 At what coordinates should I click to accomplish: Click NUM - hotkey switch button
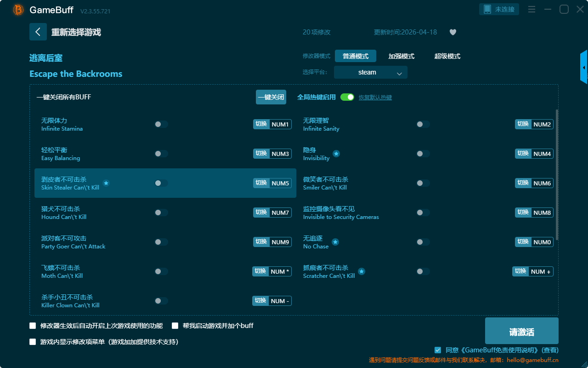[x=272, y=301]
